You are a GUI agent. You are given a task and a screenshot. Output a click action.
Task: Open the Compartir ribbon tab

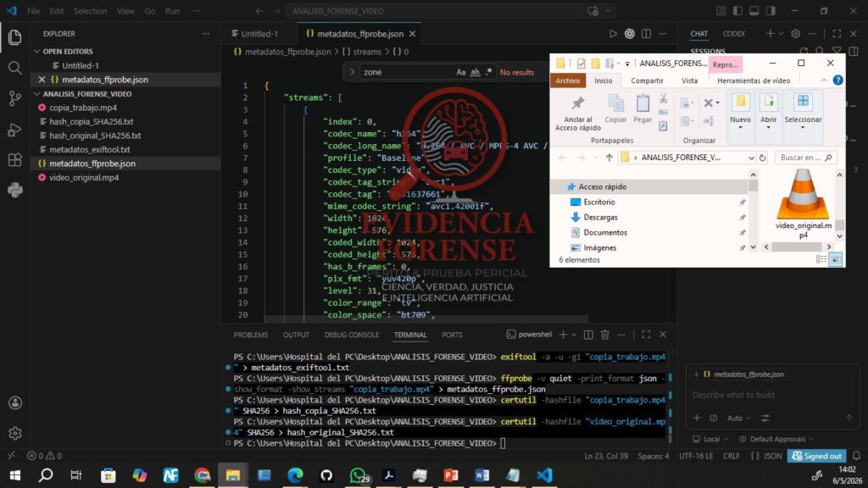[x=647, y=80]
